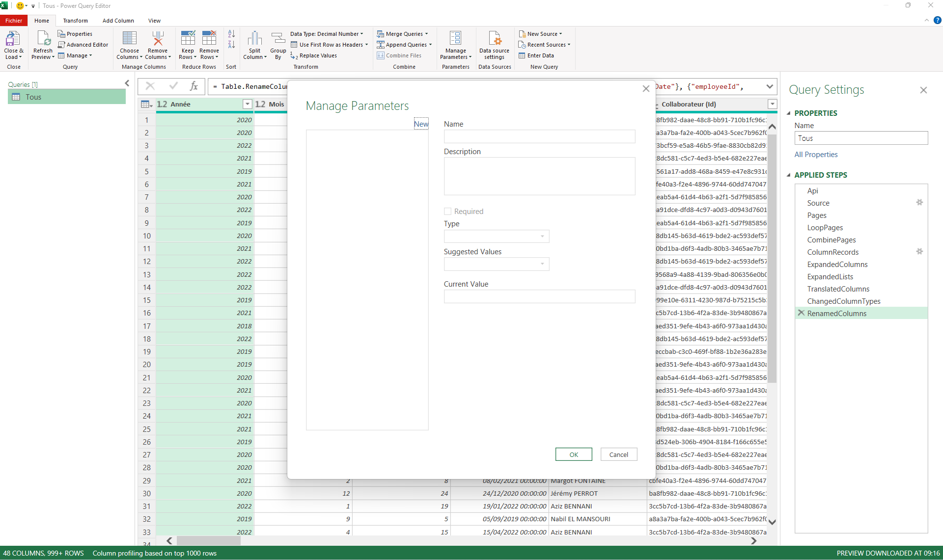Image resolution: width=943 pixels, height=560 pixels.
Task: Click the New parameter link
Action: 421,124
